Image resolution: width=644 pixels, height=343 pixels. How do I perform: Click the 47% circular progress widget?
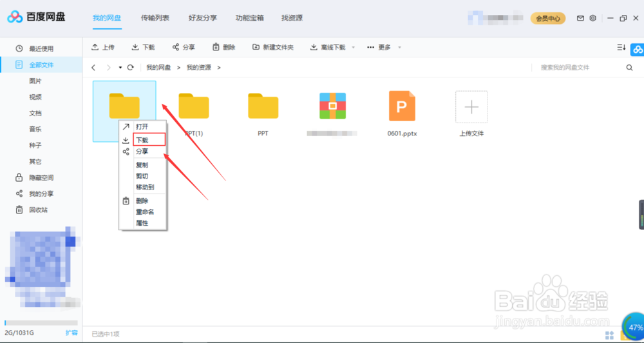(x=634, y=328)
